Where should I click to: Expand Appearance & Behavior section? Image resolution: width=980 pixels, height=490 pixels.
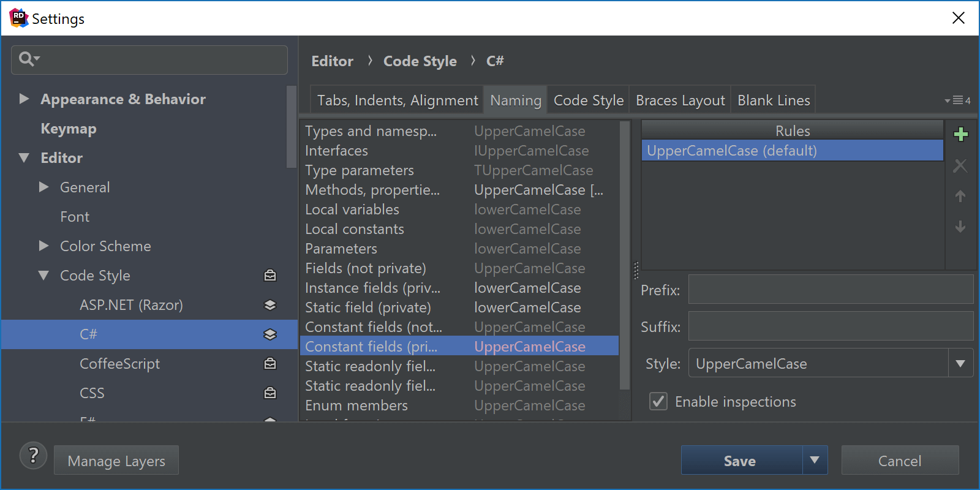click(24, 99)
